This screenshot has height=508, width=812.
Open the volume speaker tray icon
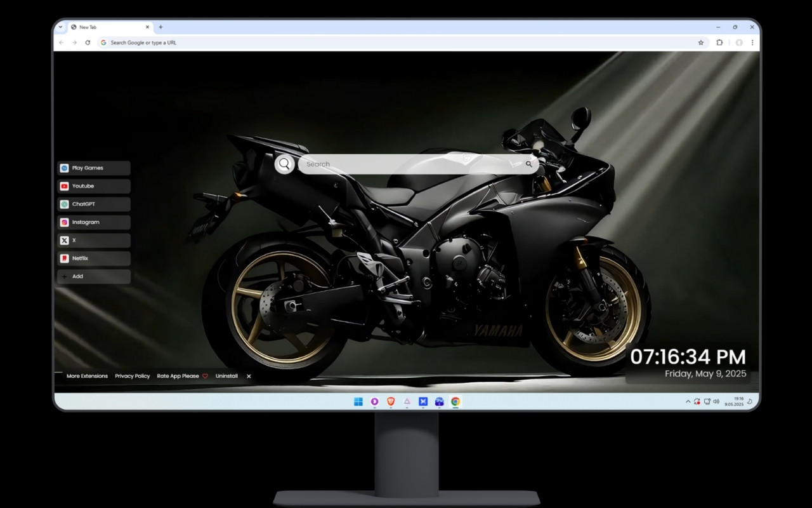pyautogui.click(x=716, y=401)
